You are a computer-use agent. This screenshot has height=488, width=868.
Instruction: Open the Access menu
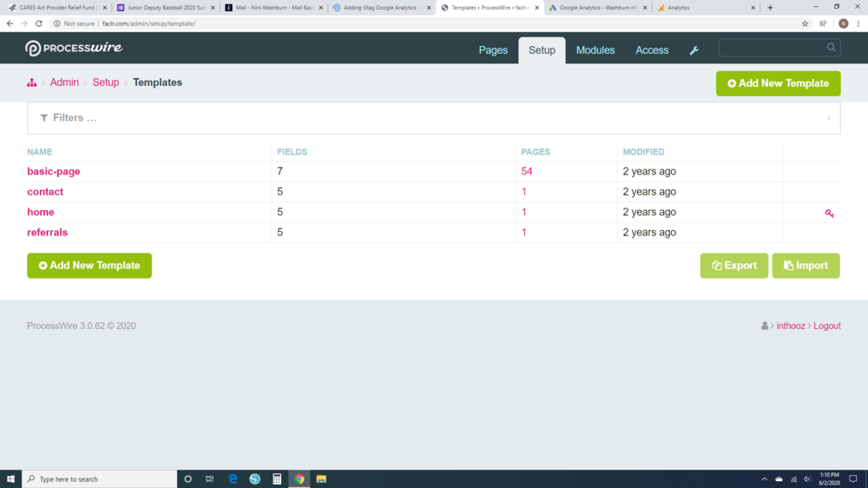(652, 50)
